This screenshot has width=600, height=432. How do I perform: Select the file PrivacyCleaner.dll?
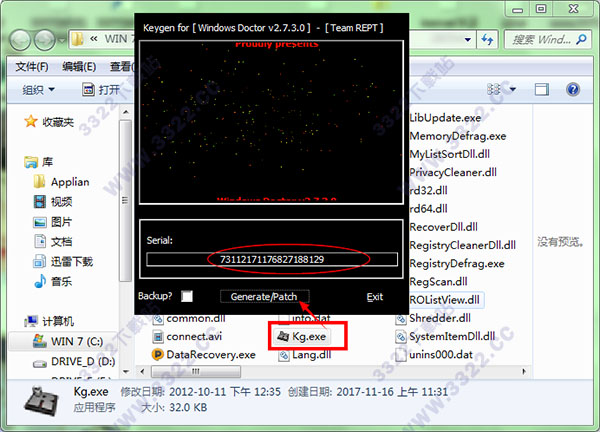pyautogui.click(x=453, y=172)
